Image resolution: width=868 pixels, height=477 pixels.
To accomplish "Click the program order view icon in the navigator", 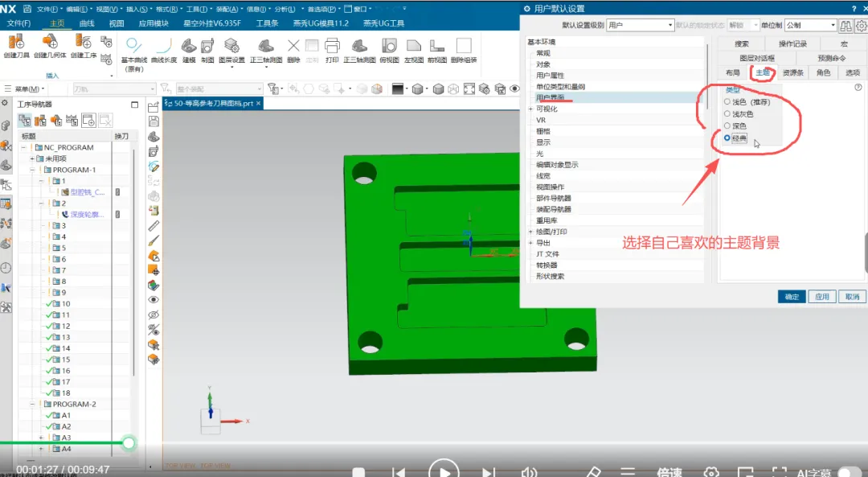I will tap(24, 120).
